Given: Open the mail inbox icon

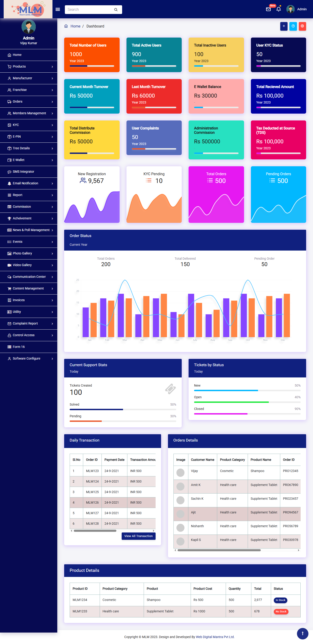Looking at the screenshot, I should point(268,9).
